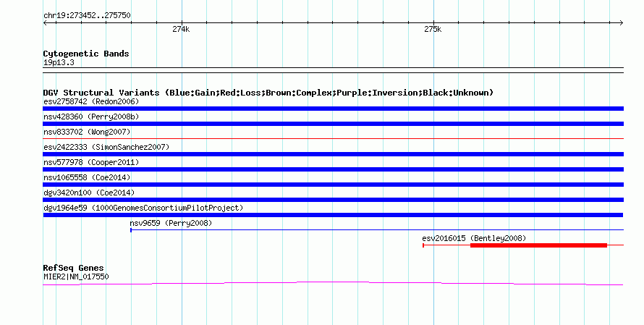Click the thin red line for nsv833702
This screenshot has height=325, width=644.
click(x=333, y=139)
